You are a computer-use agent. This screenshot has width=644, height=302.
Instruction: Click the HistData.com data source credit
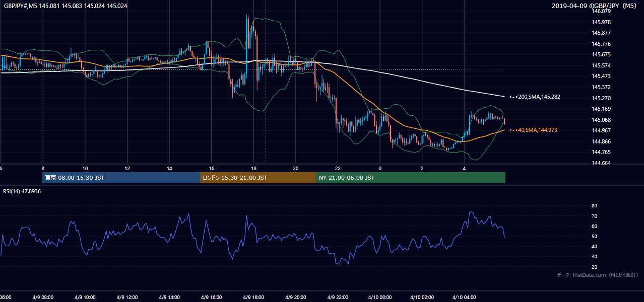coord(598,275)
